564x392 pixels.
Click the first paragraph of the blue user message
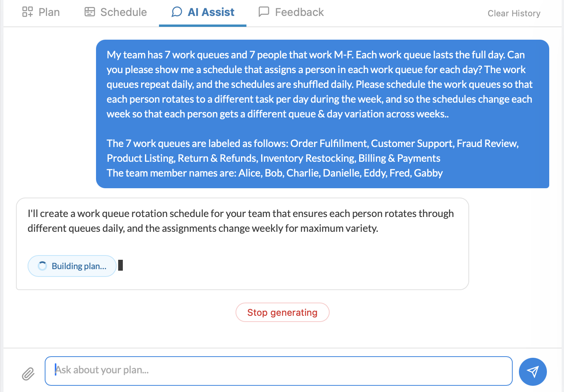[319, 84]
